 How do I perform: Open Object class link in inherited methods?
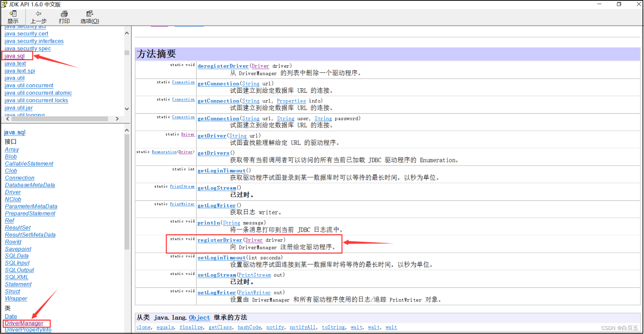click(x=199, y=318)
